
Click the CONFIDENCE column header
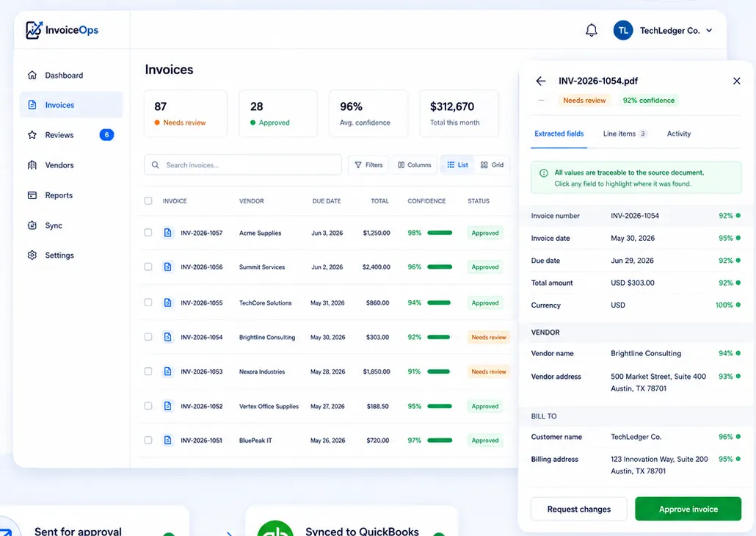click(426, 200)
